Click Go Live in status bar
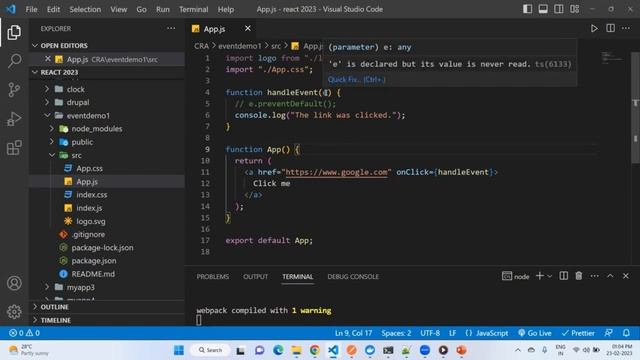 tap(535, 333)
